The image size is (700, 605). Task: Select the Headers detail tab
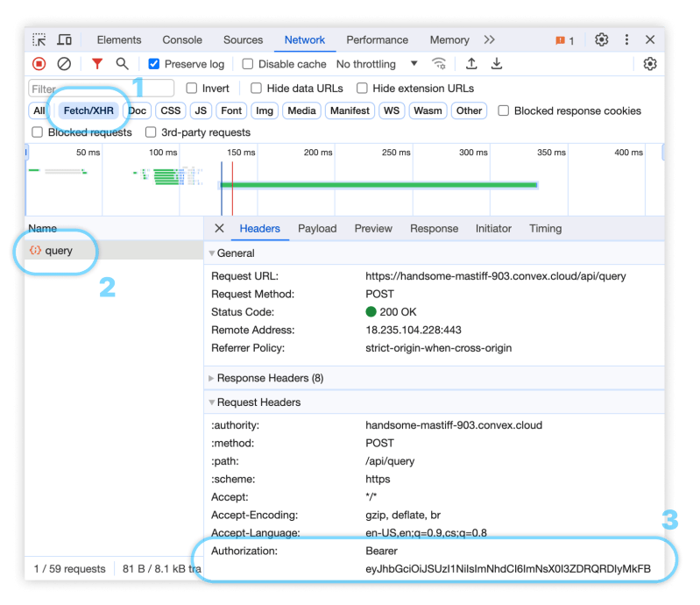coord(260,228)
